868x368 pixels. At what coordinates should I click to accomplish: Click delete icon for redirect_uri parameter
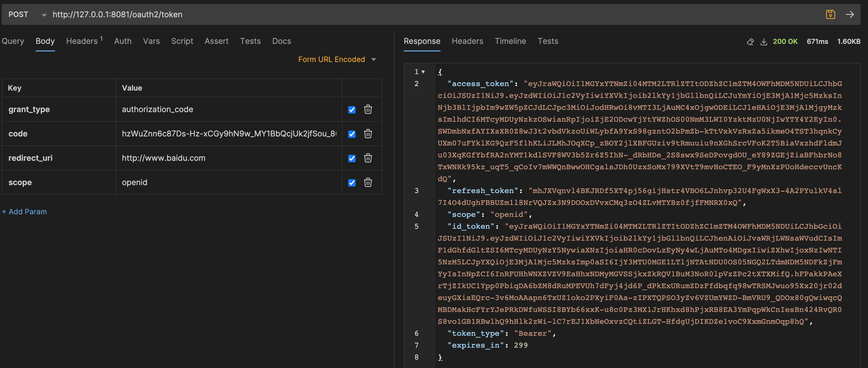[x=367, y=158]
